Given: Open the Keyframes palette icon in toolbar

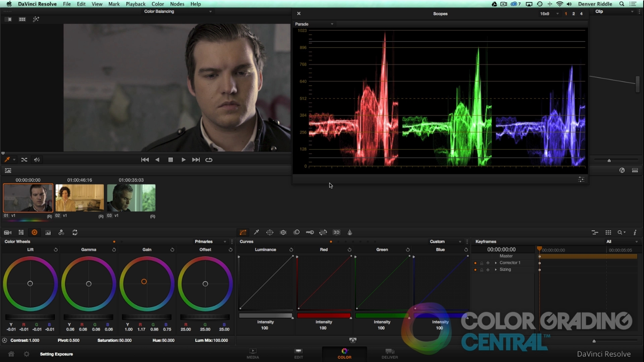Looking at the screenshot, I should (594, 232).
